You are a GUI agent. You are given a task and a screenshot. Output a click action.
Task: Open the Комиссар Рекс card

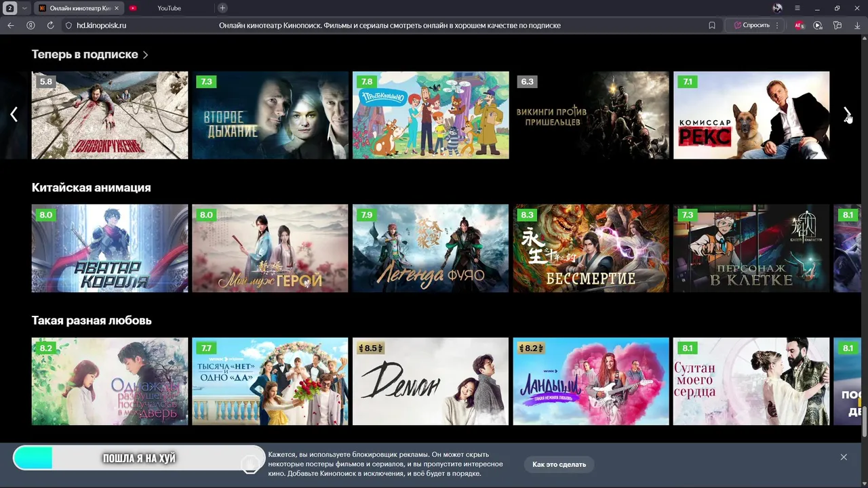(x=751, y=115)
